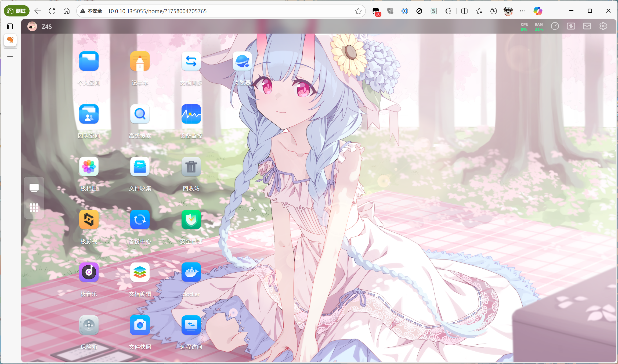Open the 保险箱 vault app
This screenshot has width=618, height=364.
[89, 325]
